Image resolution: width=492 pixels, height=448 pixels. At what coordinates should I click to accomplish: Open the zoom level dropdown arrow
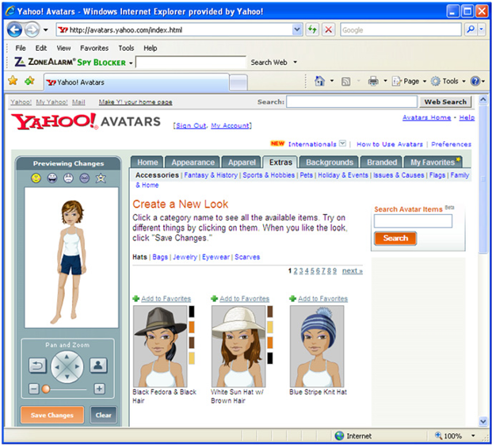click(472, 436)
